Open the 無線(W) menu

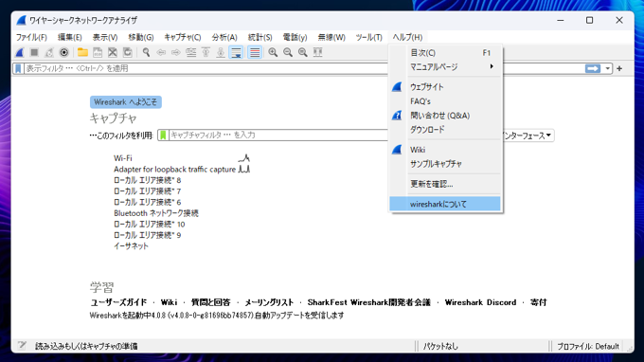tap(331, 37)
